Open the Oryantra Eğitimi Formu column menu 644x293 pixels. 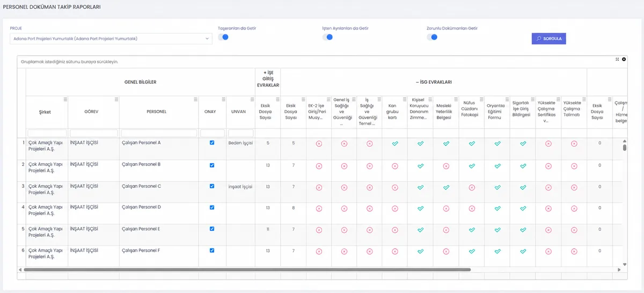(x=507, y=99)
